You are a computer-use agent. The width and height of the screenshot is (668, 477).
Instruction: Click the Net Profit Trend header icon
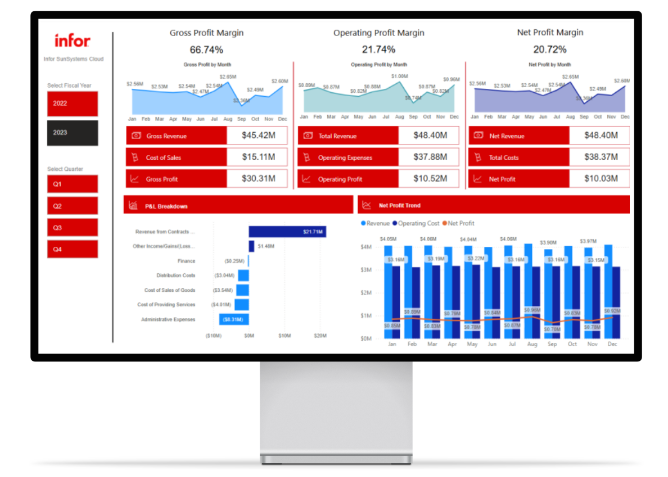[367, 205]
